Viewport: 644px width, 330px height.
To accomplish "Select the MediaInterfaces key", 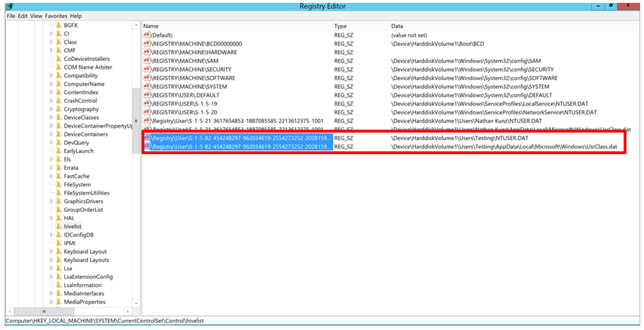I will click(x=84, y=293).
